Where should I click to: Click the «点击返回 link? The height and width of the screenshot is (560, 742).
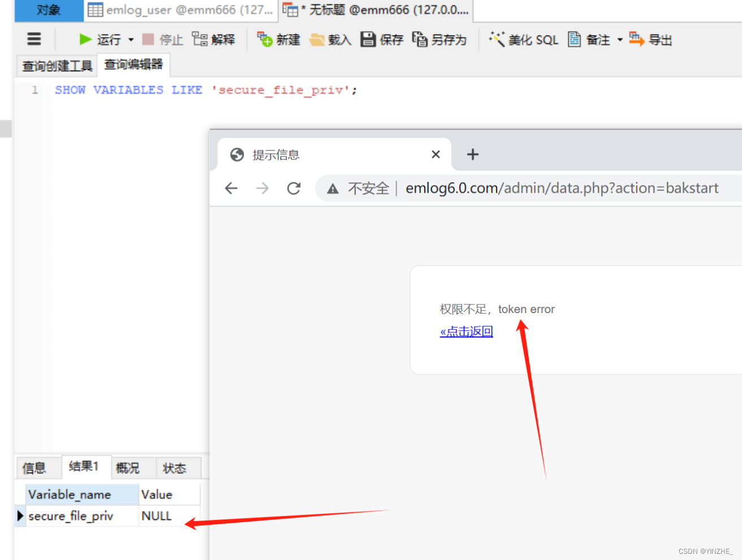coord(466,332)
